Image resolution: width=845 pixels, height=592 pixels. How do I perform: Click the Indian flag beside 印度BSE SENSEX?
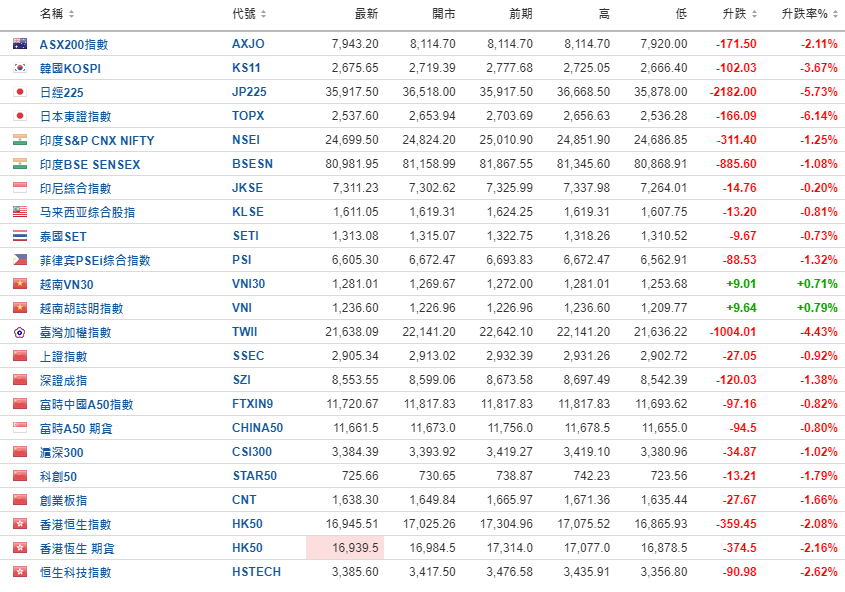coord(19,164)
